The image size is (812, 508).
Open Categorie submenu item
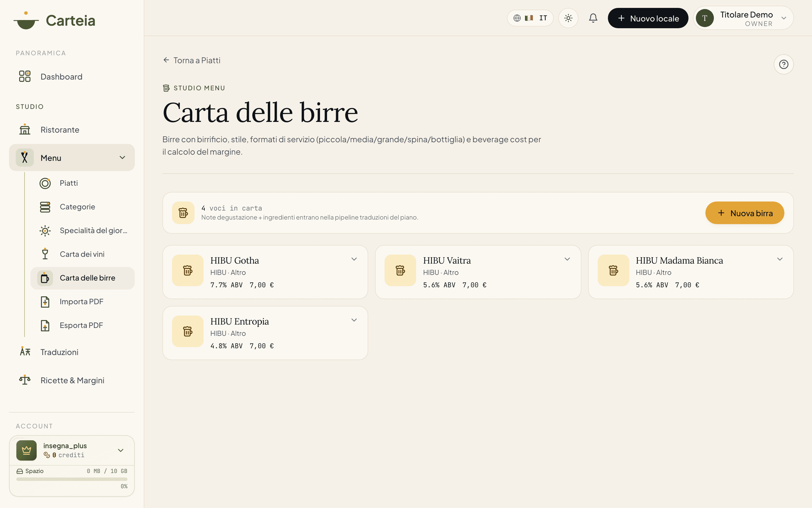(x=83, y=207)
